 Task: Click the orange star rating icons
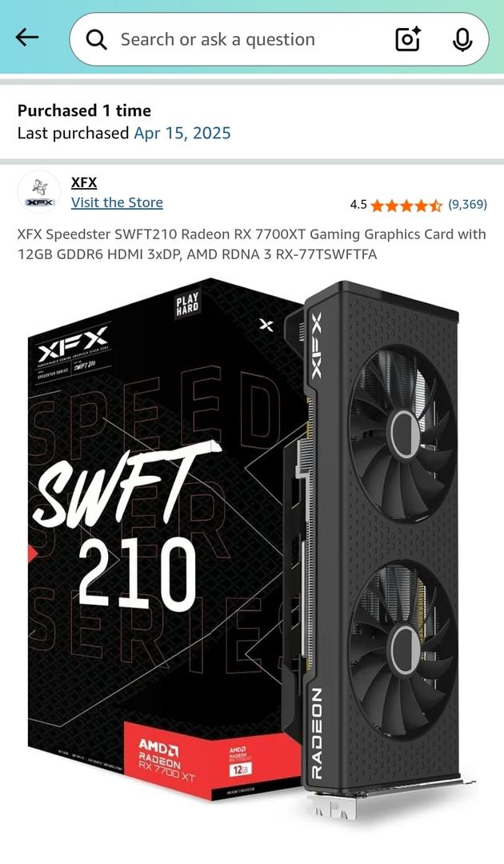click(406, 205)
